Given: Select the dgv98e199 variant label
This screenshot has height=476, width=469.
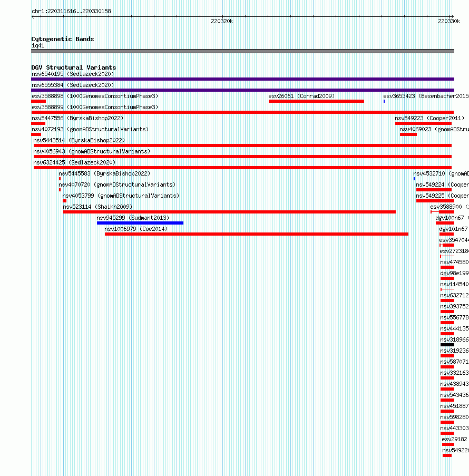Looking at the screenshot, I should [454, 274].
